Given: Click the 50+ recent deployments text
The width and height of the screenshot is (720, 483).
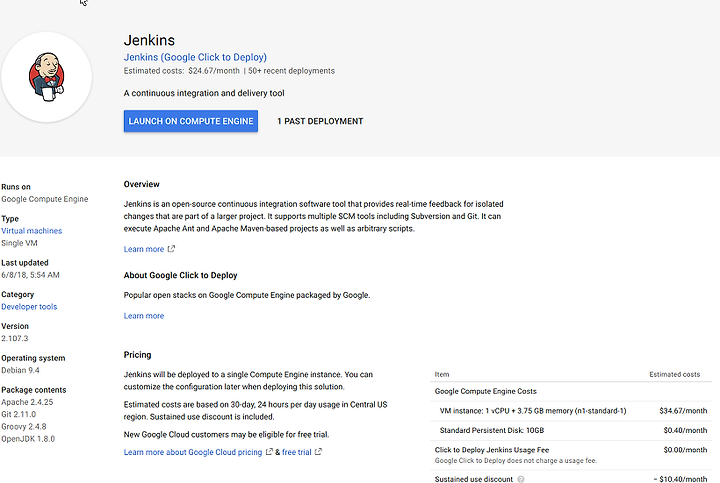Looking at the screenshot, I should point(292,71).
